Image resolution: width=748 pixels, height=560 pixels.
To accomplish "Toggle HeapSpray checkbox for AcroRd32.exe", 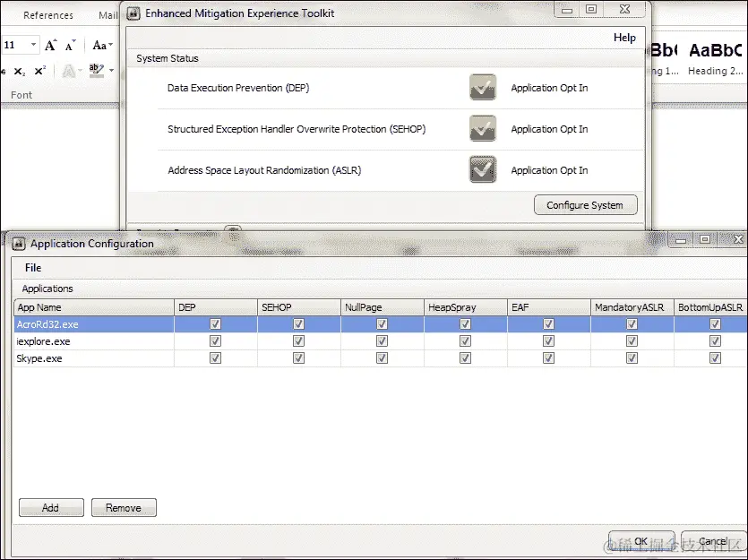I will [x=465, y=324].
